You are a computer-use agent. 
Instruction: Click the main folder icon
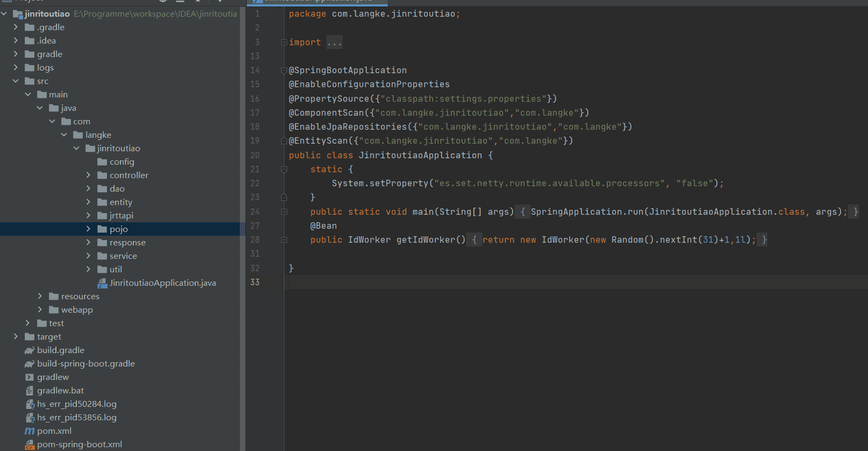click(42, 95)
